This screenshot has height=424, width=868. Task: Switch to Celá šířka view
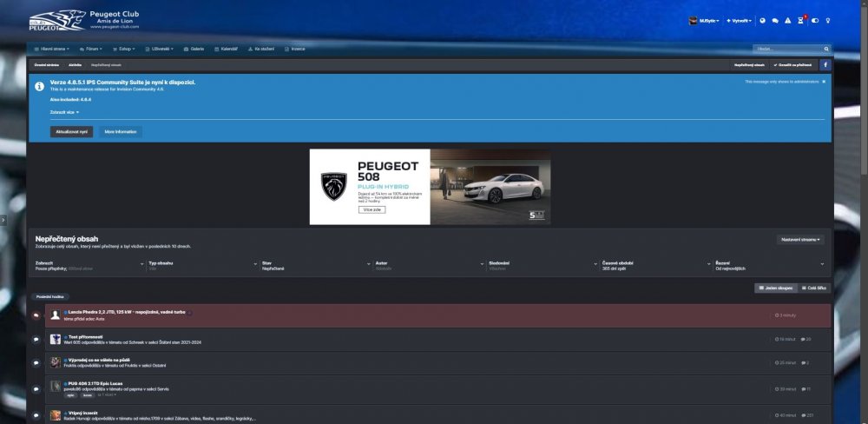point(814,288)
